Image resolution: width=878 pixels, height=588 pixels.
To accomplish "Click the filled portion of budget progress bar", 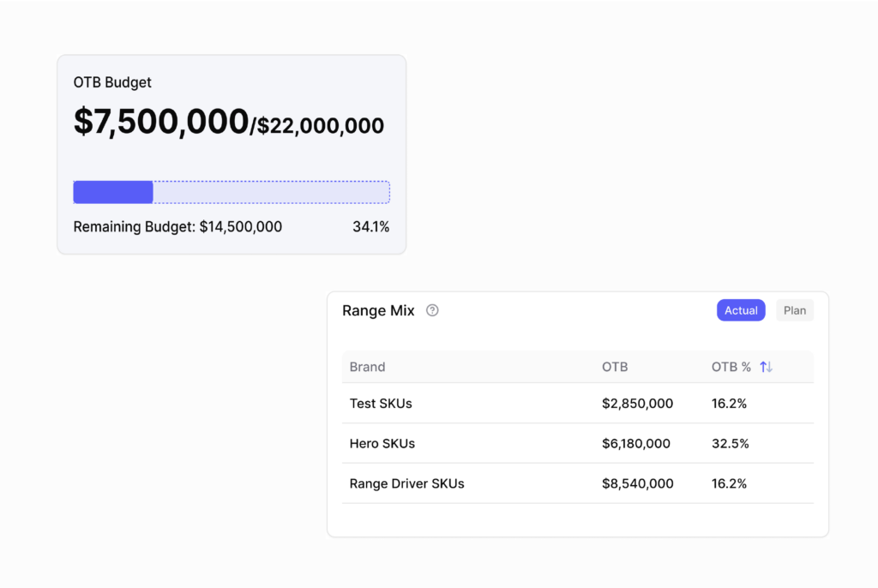I will point(113,192).
